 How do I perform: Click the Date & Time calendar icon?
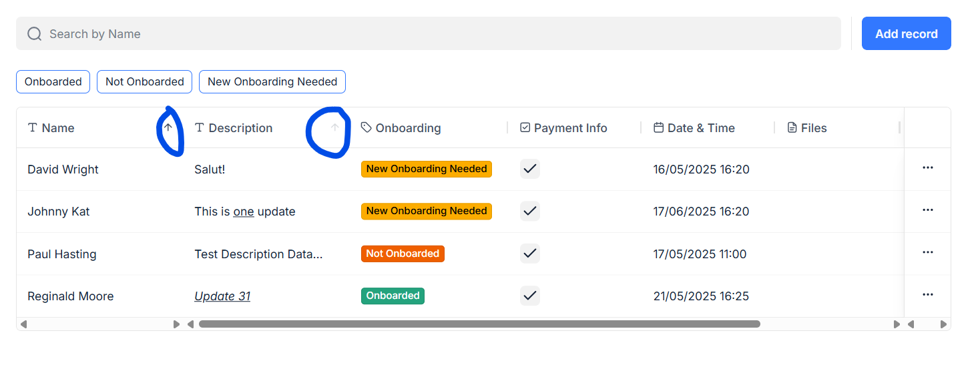click(x=658, y=127)
